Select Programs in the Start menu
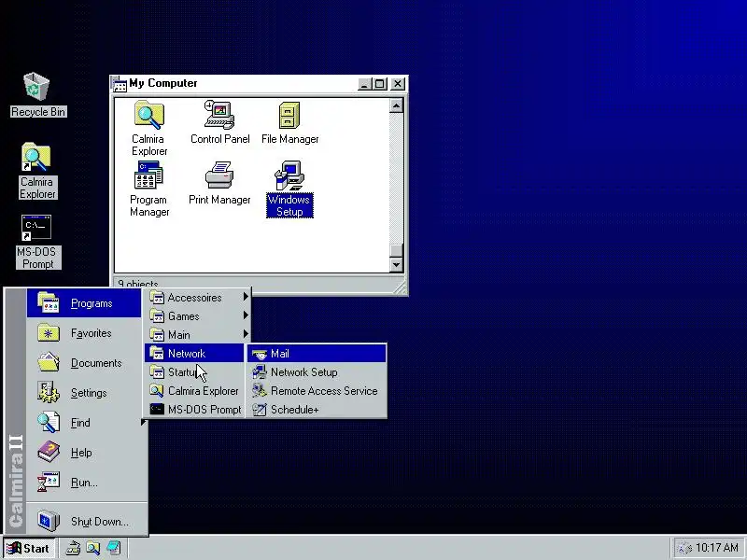Image resolution: width=747 pixels, height=560 pixels. pyautogui.click(x=84, y=303)
